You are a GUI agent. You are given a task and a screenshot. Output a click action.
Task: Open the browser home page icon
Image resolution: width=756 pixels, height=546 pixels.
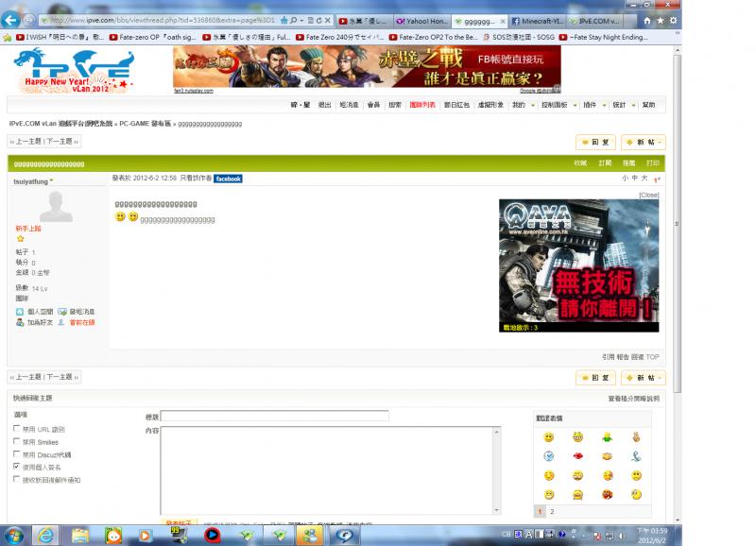(647, 21)
